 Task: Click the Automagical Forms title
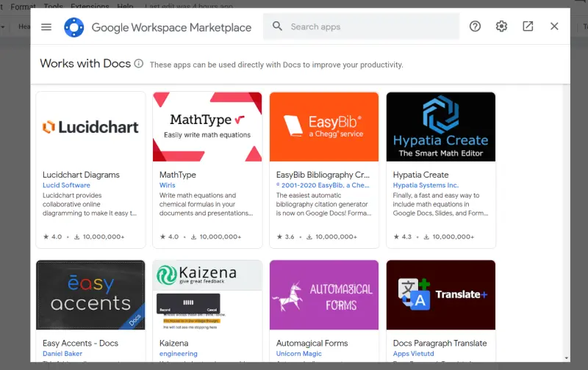click(x=312, y=343)
